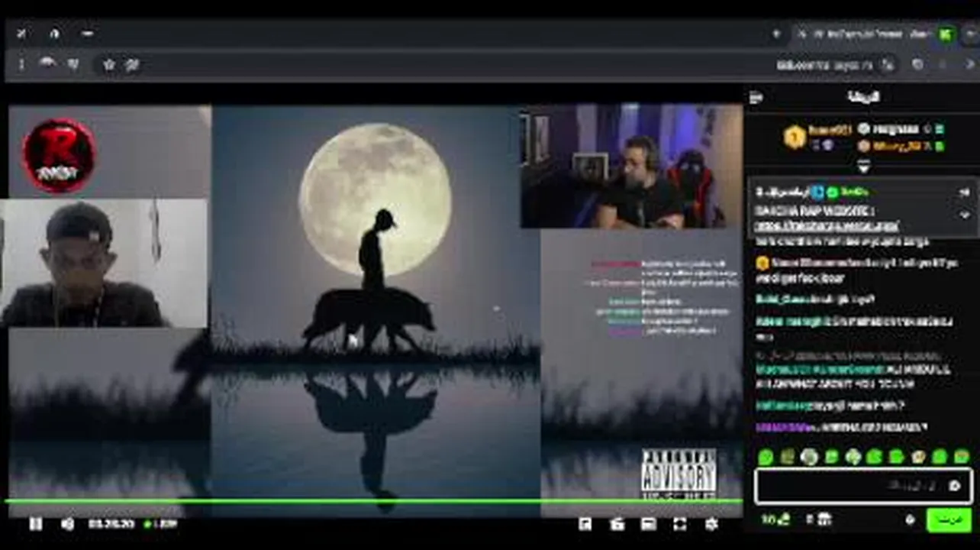Go back using the browser back arrow
The image size is (980, 550).
click(x=970, y=66)
